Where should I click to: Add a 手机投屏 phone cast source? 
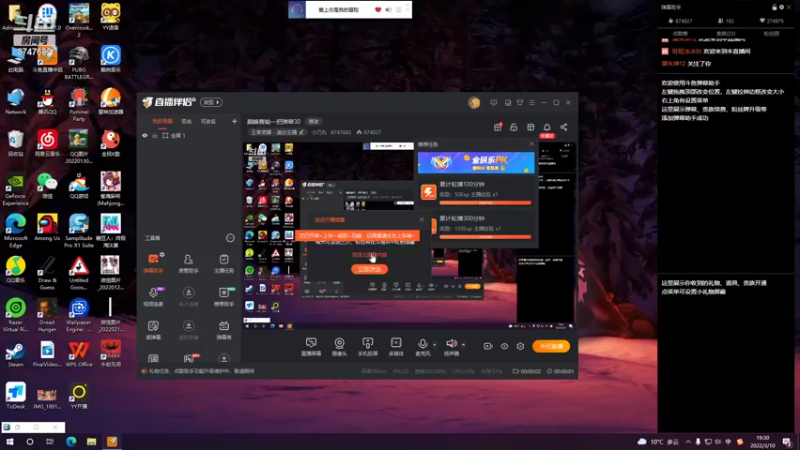367,346
